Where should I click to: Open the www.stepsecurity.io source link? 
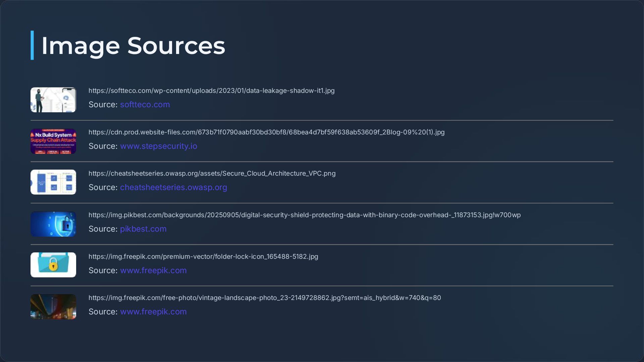pos(159,146)
